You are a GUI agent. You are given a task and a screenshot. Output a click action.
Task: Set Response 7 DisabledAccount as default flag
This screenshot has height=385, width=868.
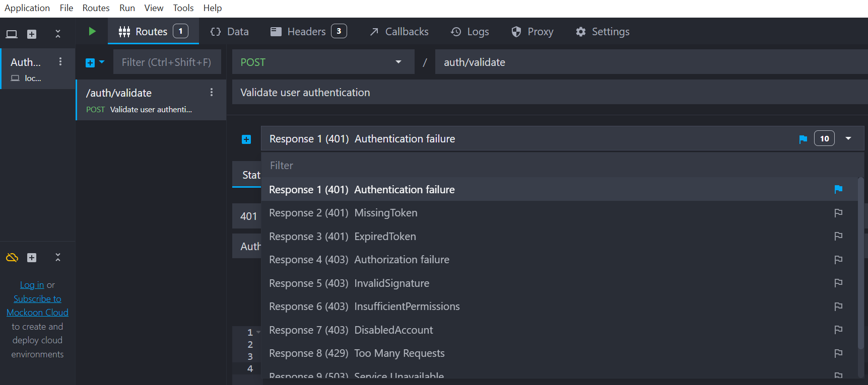pyautogui.click(x=838, y=330)
